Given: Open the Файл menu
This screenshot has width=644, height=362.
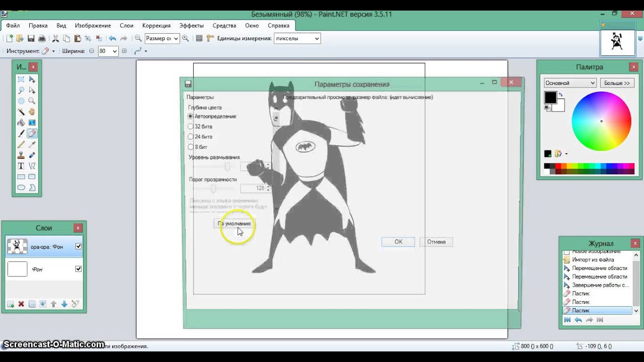Looking at the screenshot, I should click(13, 26).
